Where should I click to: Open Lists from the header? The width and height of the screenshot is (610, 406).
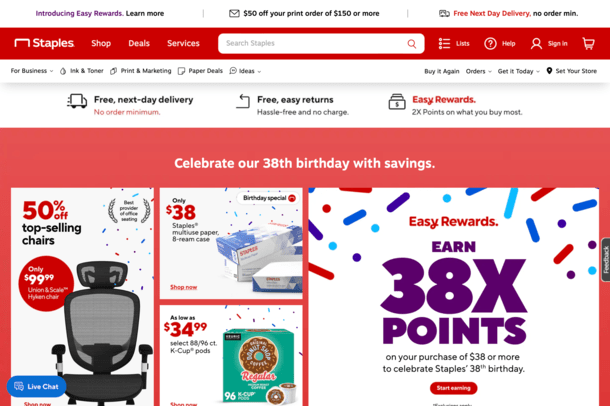(x=454, y=44)
